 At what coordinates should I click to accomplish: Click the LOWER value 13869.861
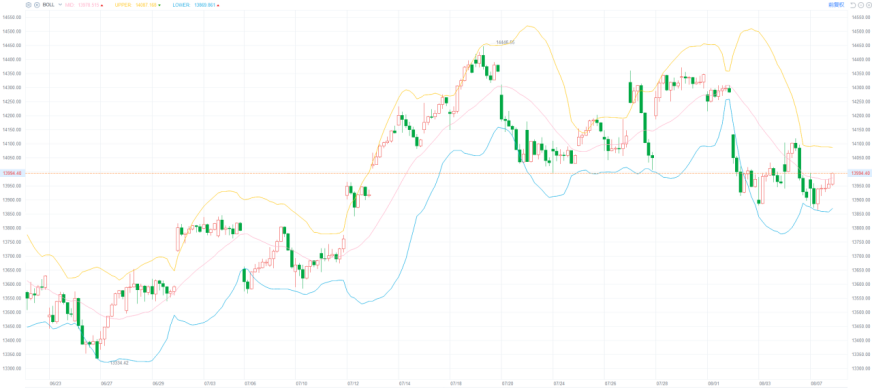click(204, 4)
